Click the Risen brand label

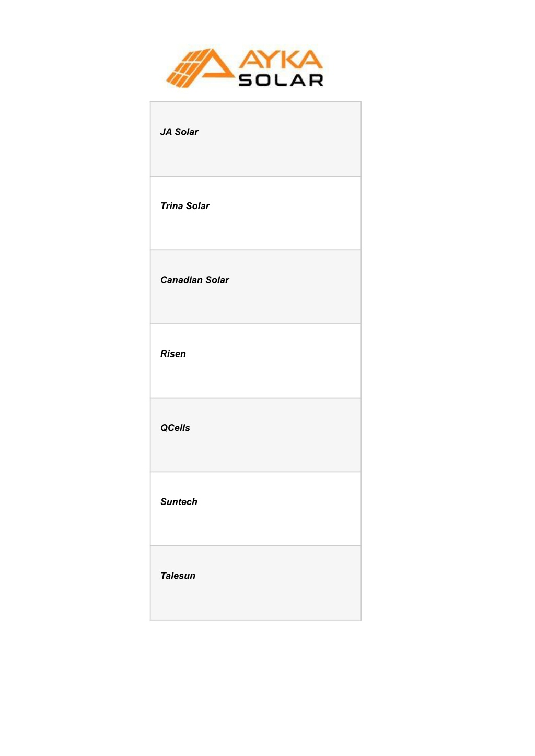click(173, 354)
